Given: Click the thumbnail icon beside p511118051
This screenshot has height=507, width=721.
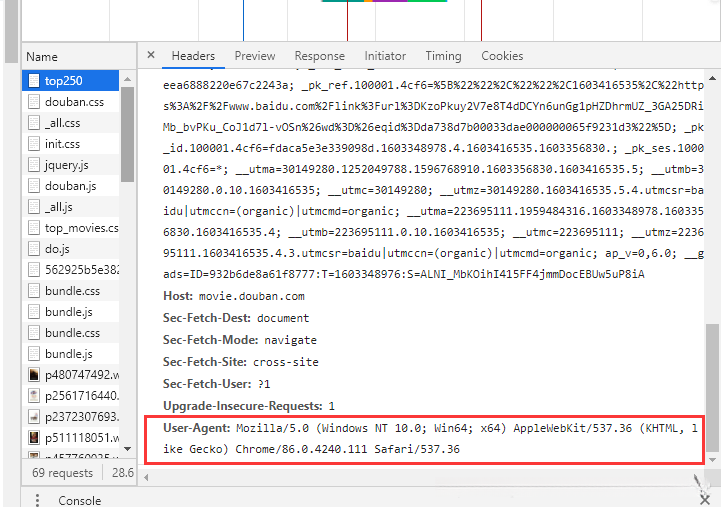Looking at the screenshot, I should (34, 438).
